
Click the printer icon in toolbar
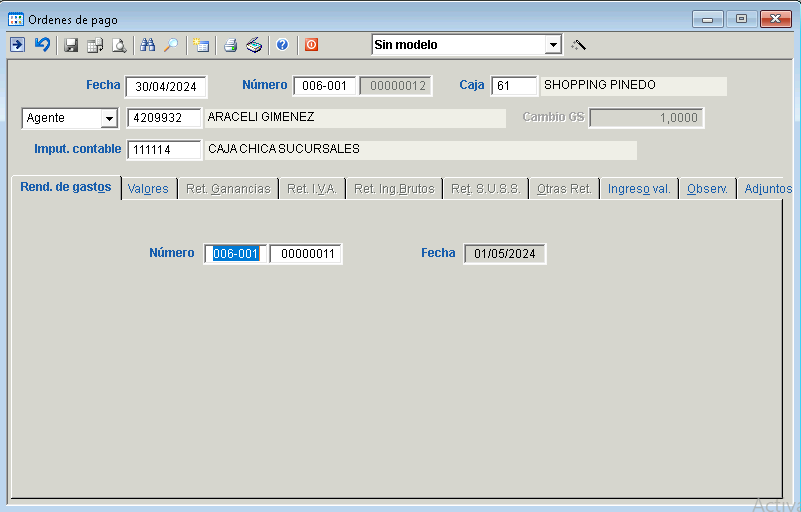(230, 45)
